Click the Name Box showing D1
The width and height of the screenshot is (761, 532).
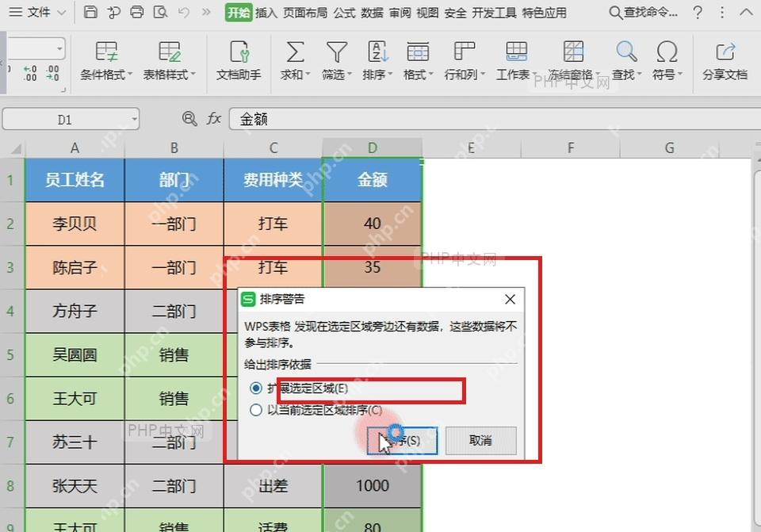click(x=64, y=120)
